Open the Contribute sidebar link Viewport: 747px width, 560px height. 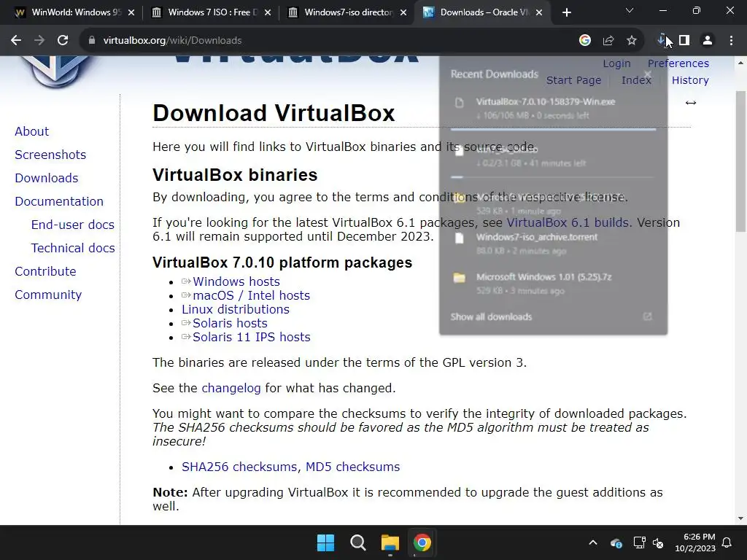[x=45, y=271]
